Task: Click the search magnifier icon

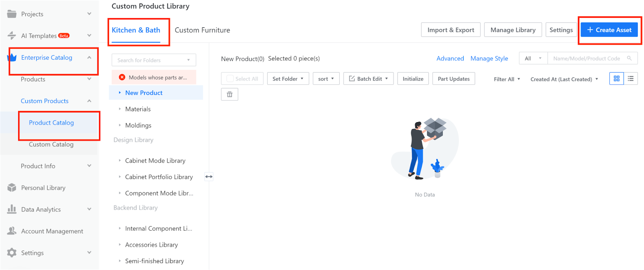Action: [x=629, y=58]
